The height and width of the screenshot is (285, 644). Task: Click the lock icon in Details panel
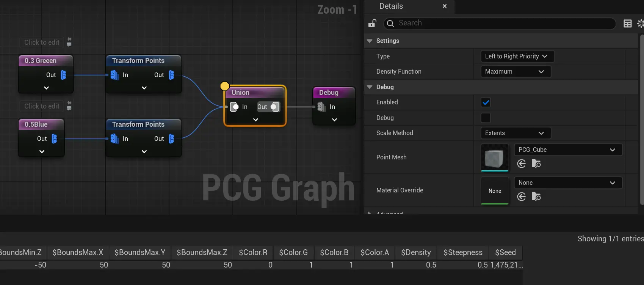click(x=372, y=24)
